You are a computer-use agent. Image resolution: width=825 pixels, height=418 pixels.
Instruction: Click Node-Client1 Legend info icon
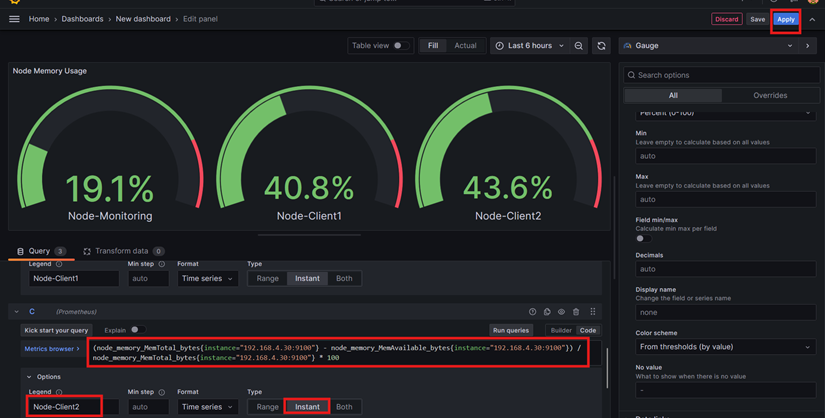coord(59,264)
